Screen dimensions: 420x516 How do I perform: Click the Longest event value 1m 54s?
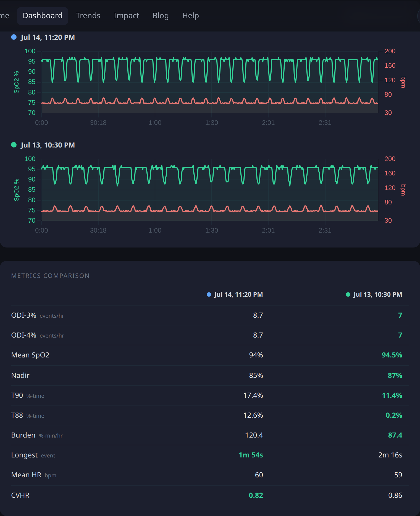[251, 455]
